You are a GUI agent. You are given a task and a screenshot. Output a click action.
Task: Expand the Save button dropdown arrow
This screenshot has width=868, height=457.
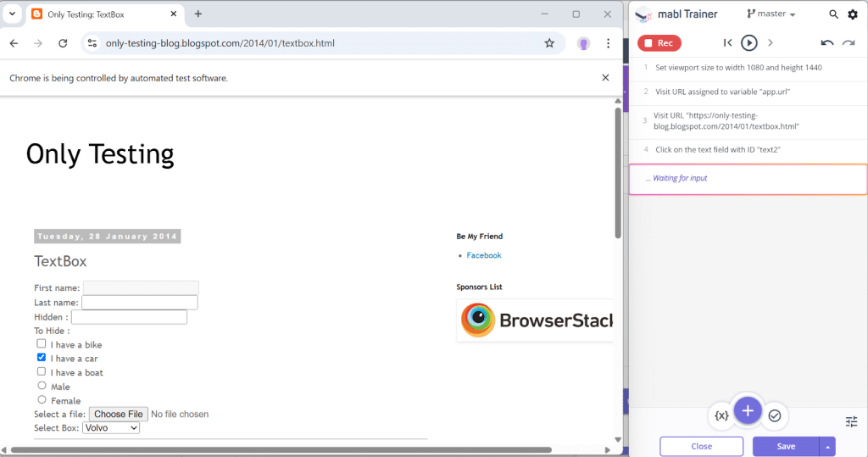827,446
